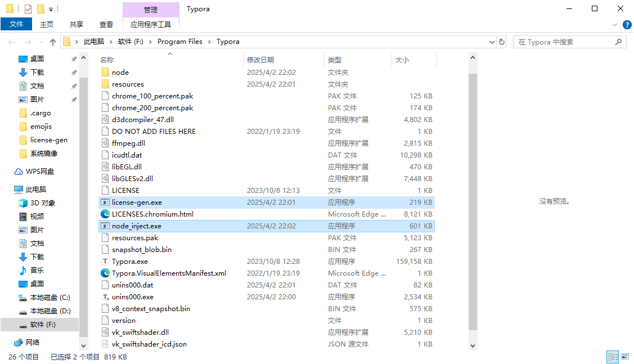Expand the ribbon with the chevron

[615, 25]
